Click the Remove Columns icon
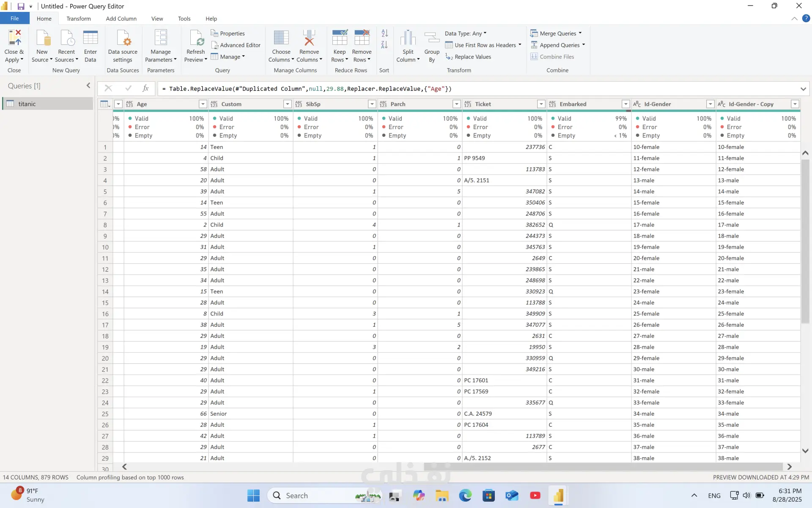This screenshot has width=812, height=508. point(309,38)
